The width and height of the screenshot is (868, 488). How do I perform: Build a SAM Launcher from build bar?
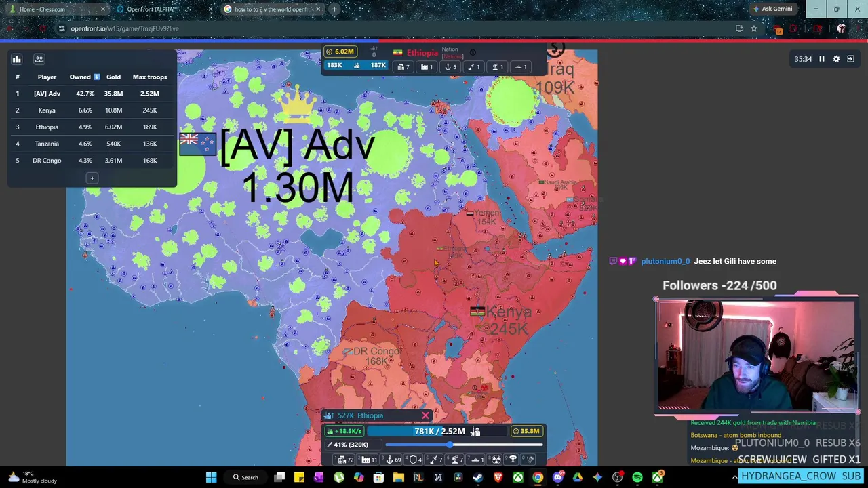pos(455,460)
